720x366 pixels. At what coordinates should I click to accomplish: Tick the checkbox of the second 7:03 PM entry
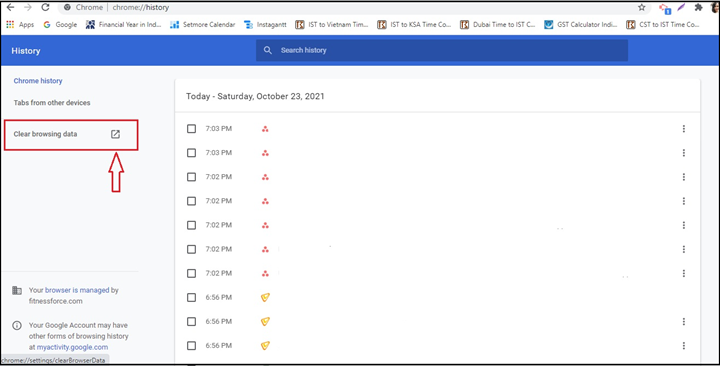click(x=191, y=153)
